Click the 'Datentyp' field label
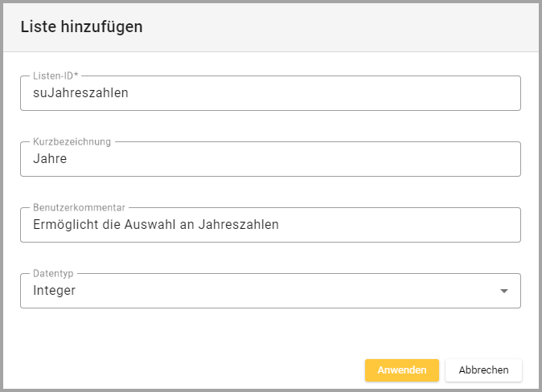Viewport: 542px width, 392px height. (54, 273)
